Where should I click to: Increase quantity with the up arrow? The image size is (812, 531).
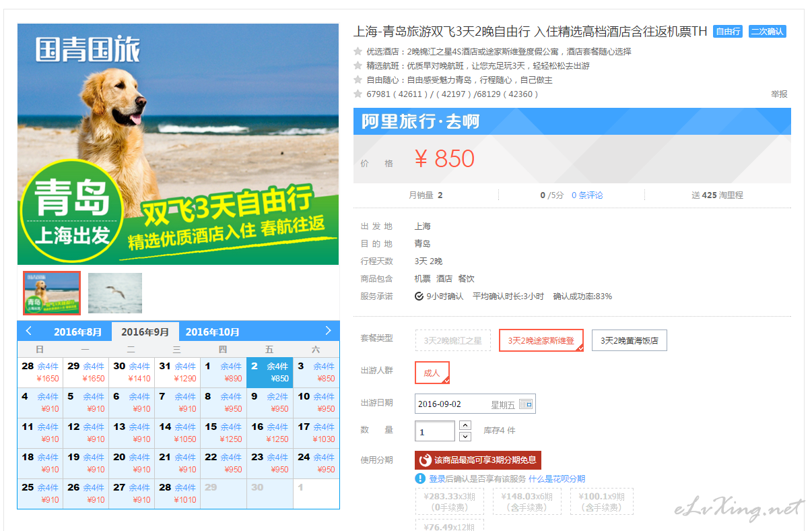[465, 425]
